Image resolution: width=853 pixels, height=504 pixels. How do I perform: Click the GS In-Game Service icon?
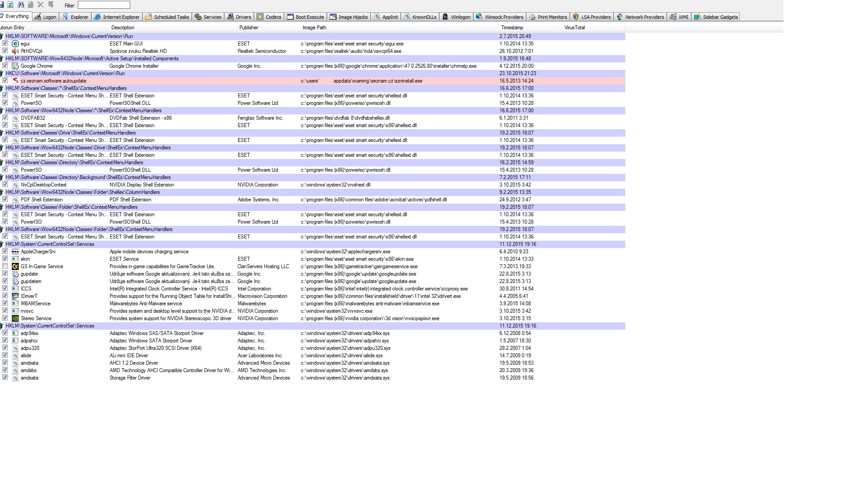click(x=15, y=266)
